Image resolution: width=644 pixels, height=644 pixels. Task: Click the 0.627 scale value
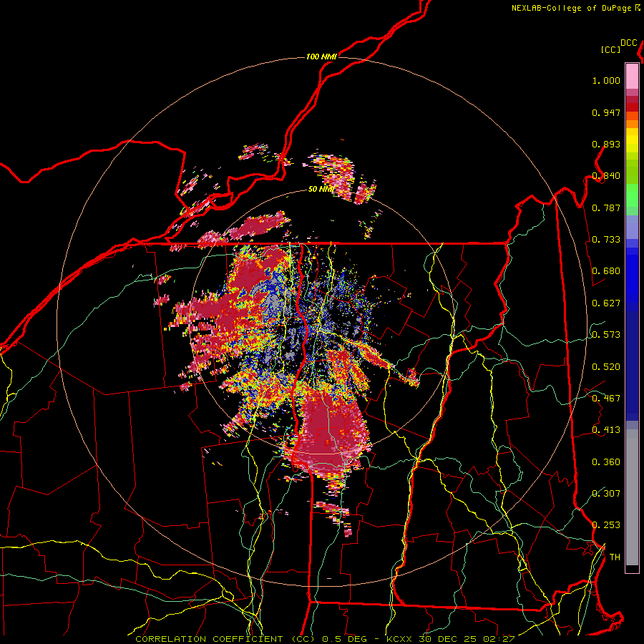(x=606, y=303)
